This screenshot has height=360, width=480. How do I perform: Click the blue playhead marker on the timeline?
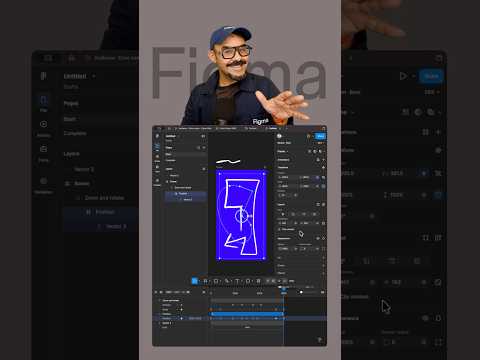(x=284, y=291)
